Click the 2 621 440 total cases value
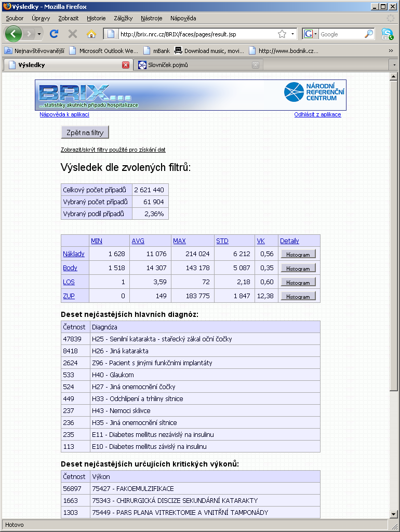This screenshot has height=532, width=400. (149, 190)
